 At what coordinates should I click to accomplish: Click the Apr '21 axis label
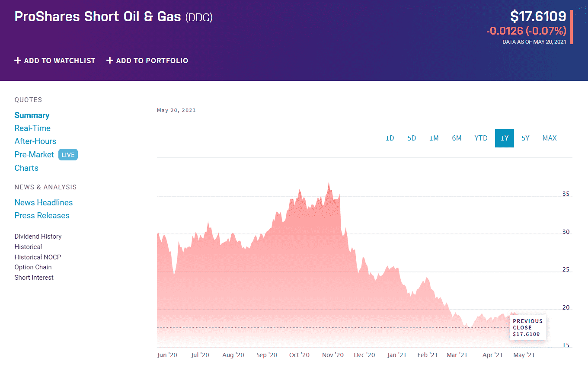[492, 355]
